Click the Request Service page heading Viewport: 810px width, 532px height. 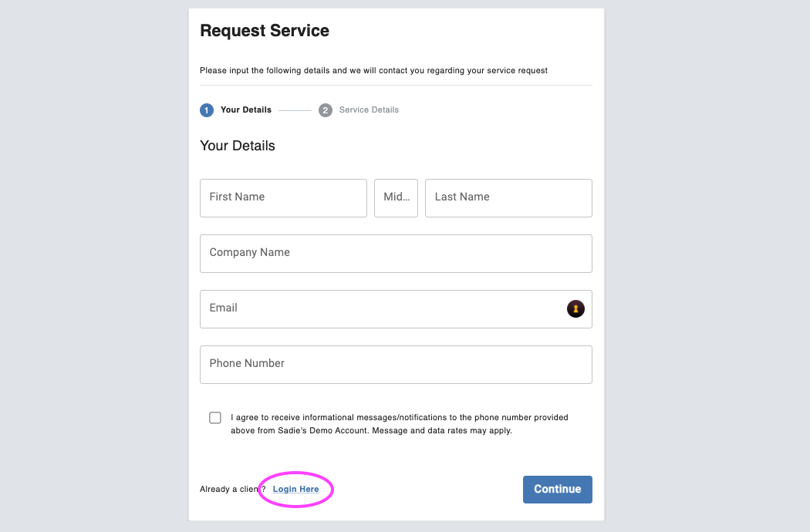(265, 31)
